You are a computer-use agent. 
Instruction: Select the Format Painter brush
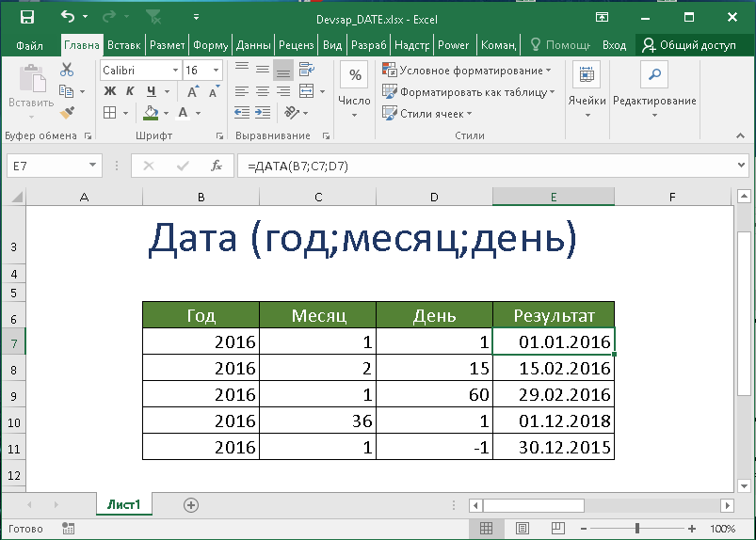pyautogui.click(x=67, y=112)
